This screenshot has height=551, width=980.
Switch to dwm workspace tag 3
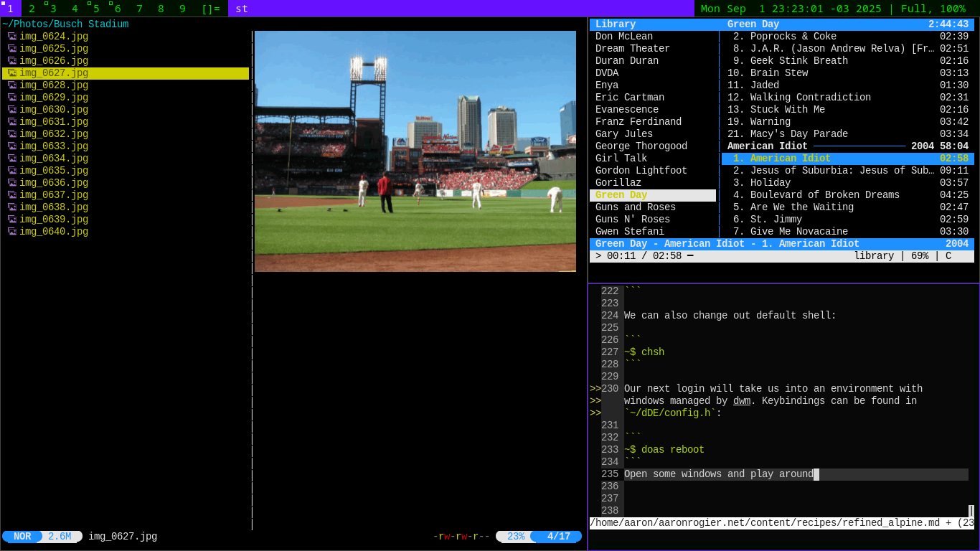[54, 9]
